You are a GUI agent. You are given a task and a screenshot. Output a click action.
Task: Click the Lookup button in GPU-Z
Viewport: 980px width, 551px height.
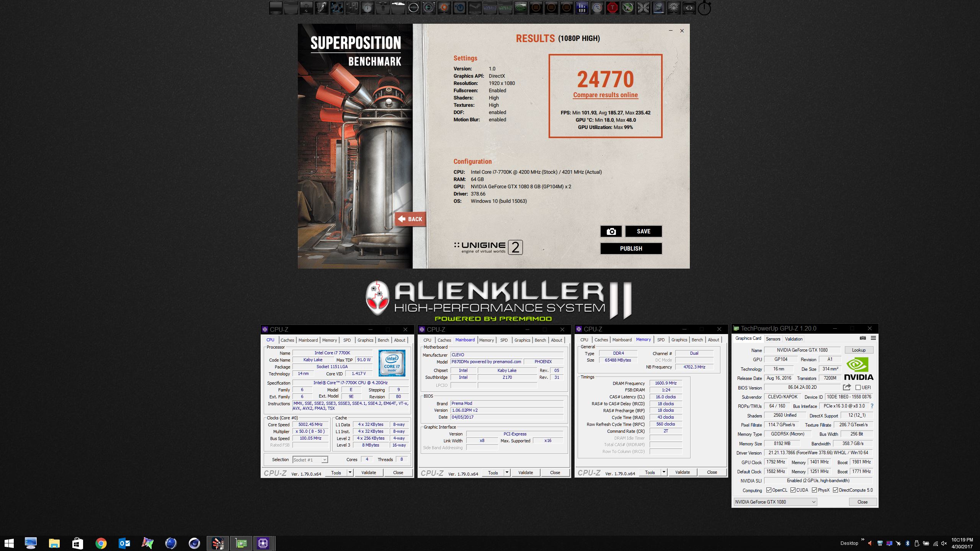pyautogui.click(x=858, y=350)
